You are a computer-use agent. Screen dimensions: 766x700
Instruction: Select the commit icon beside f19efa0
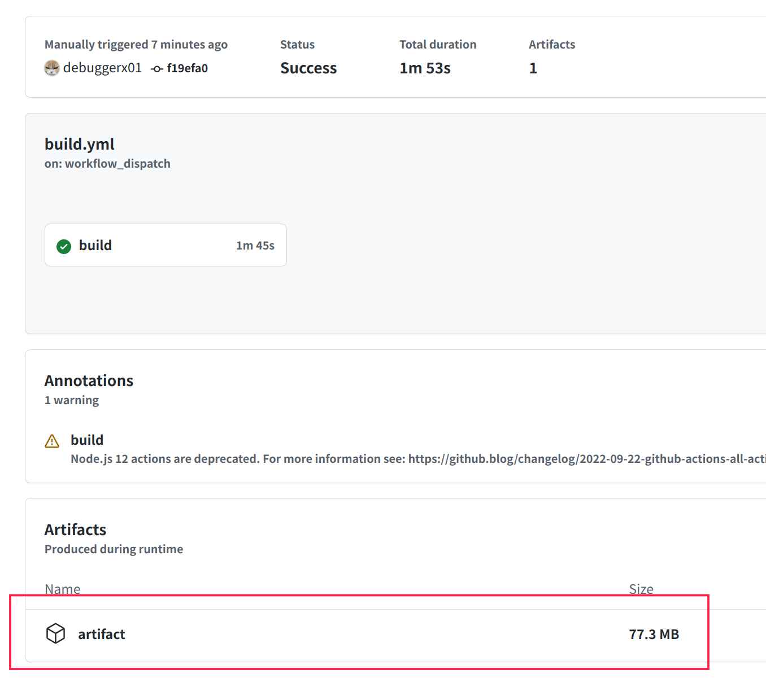pyautogui.click(x=156, y=68)
